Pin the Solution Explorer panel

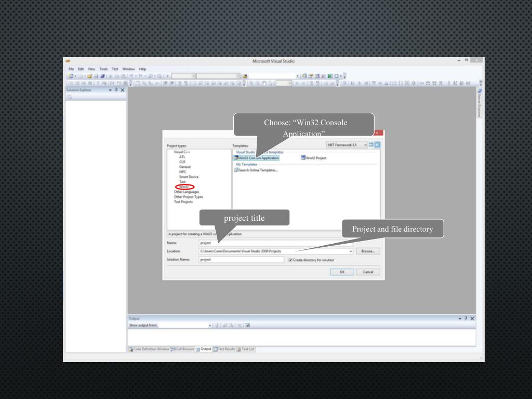[116, 90]
